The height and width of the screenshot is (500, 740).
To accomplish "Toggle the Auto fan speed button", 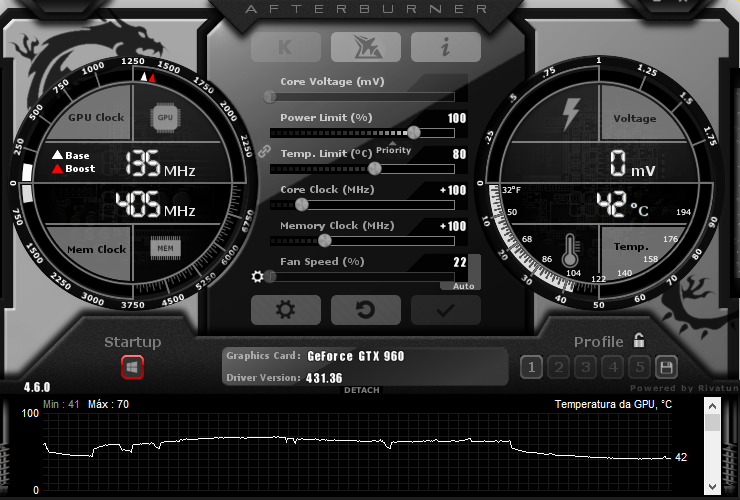I will 463,286.
